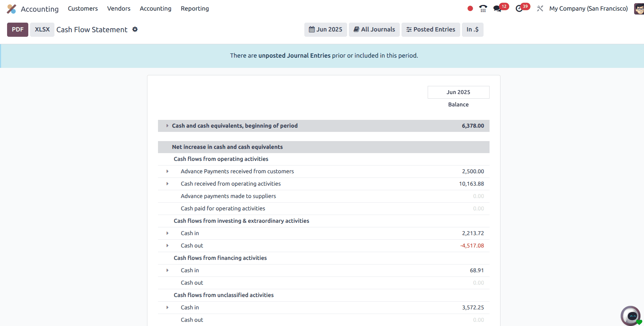The image size is (644, 326).
Task: Open the debug tools wrench icon
Action: coord(540,8)
